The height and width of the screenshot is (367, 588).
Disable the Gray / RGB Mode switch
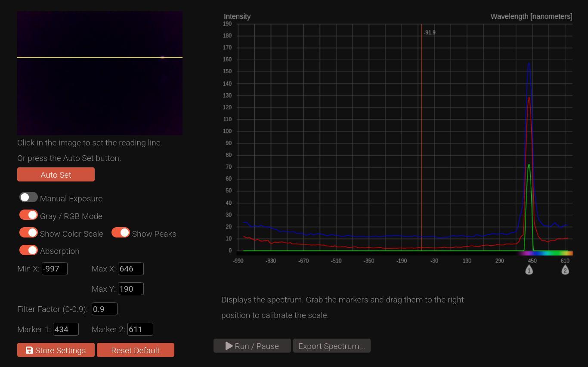tap(28, 215)
